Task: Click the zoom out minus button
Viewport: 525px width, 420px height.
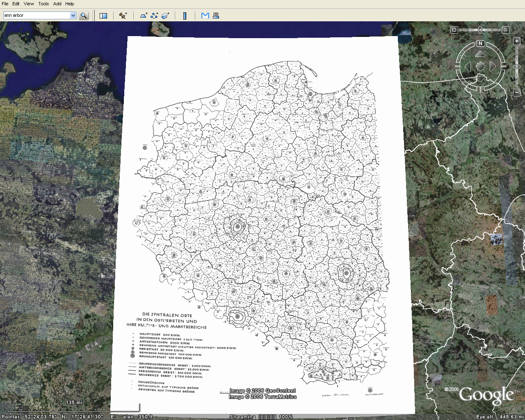Action: (x=517, y=93)
